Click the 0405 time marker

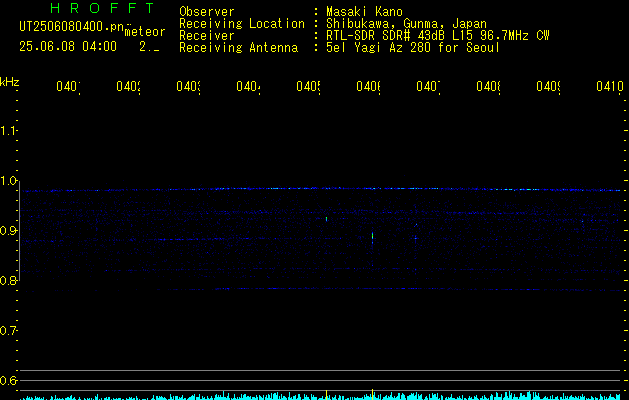308,86
